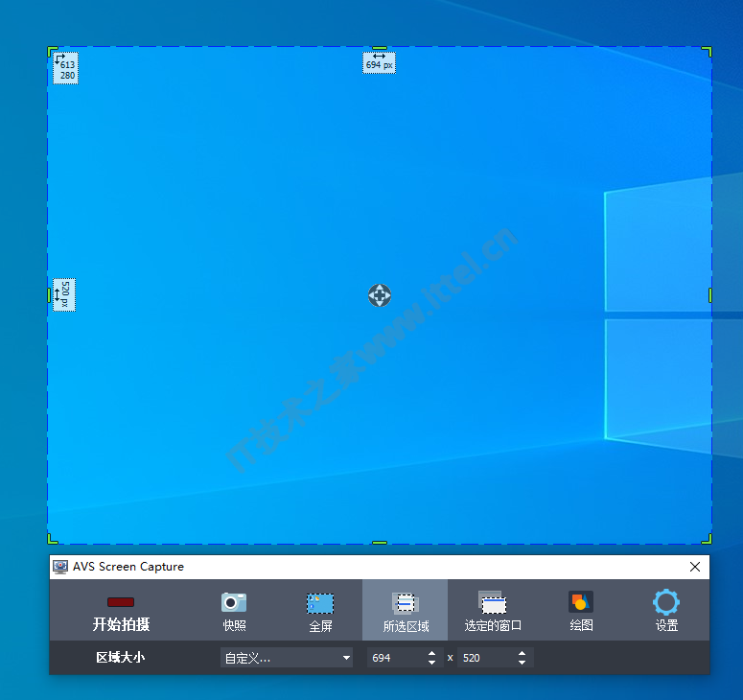The height and width of the screenshot is (700, 743).
Task: Select the Snapshot camera icon
Action: [234, 602]
